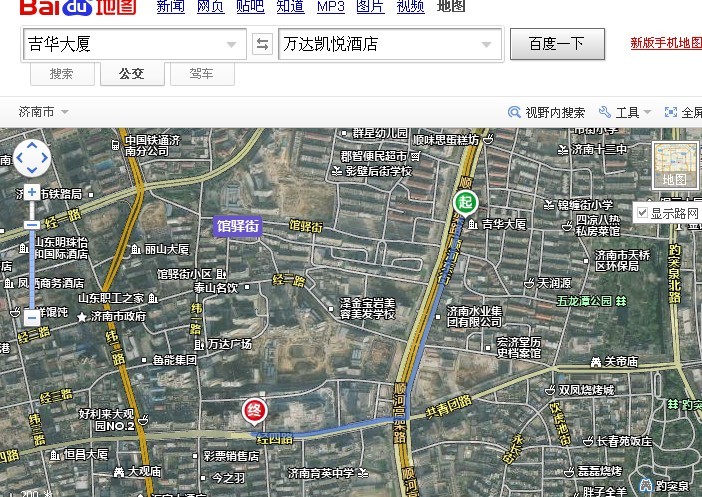Click the zoom in plus button
Image resolution: width=702 pixels, height=497 pixels.
coord(32,192)
